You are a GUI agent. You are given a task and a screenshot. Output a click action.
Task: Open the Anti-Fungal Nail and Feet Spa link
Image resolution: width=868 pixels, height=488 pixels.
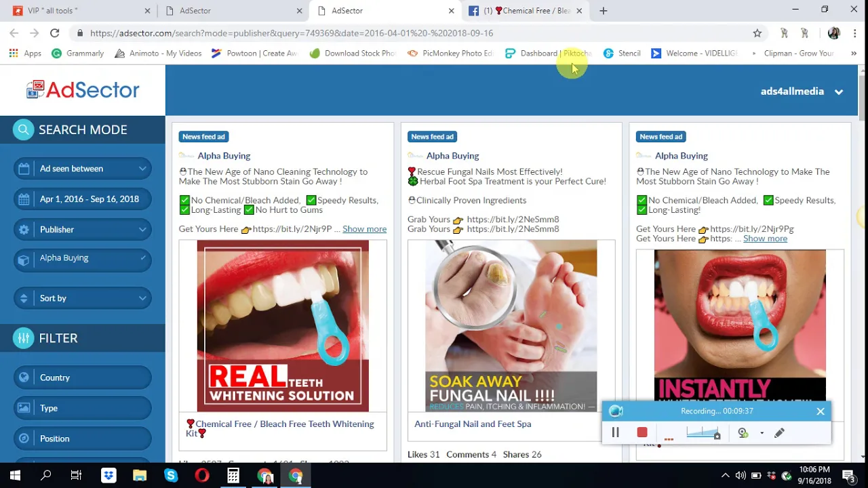[x=473, y=424]
